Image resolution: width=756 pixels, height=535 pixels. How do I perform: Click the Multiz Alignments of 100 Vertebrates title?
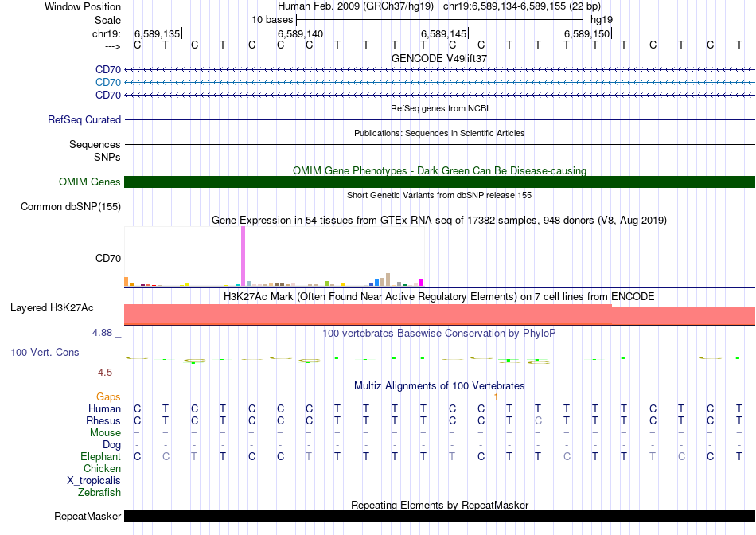point(439,386)
